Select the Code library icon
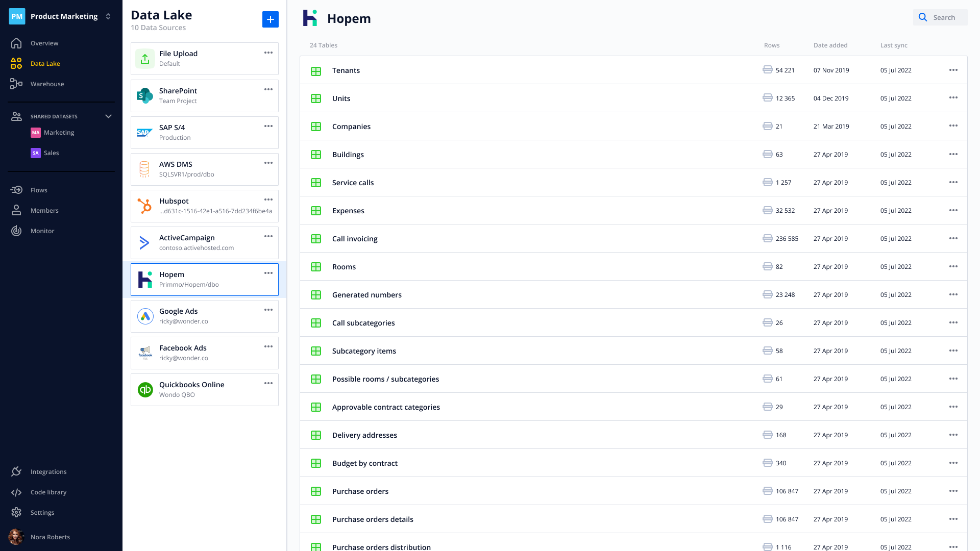Image resolution: width=980 pixels, height=551 pixels. (16, 492)
